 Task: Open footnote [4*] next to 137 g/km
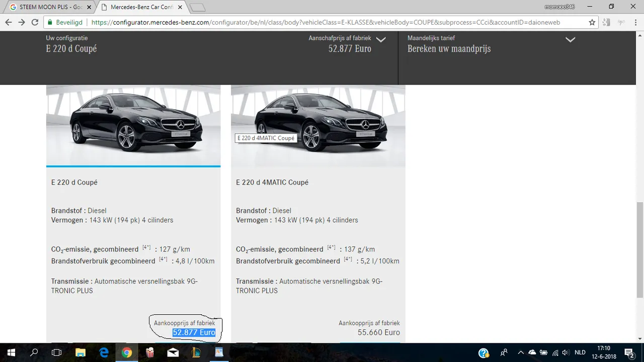click(x=331, y=247)
